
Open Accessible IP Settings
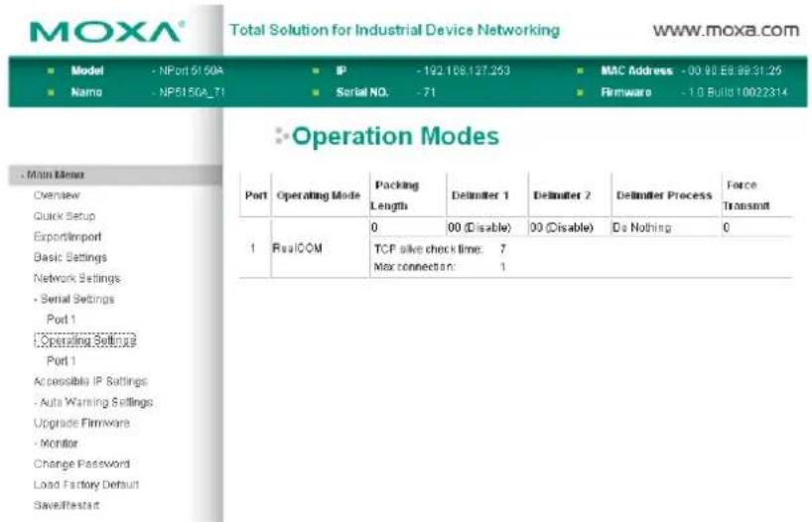click(x=90, y=382)
